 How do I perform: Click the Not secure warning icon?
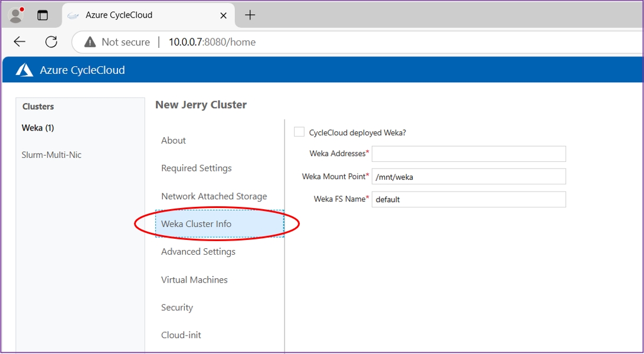tap(90, 42)
